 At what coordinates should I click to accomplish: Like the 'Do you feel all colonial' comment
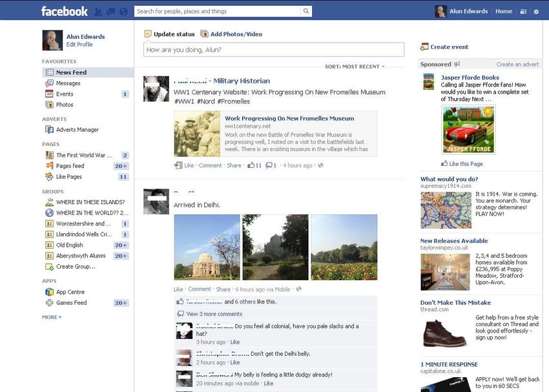tap(235, 342)
